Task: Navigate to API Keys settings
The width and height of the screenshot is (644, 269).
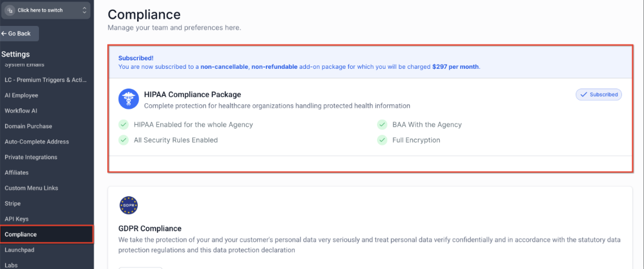Action: point(16,219)
